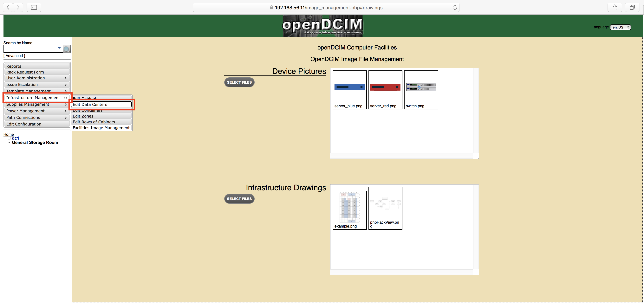
Task: Select Power Management menu item
Action: click(x=37, y=111)
